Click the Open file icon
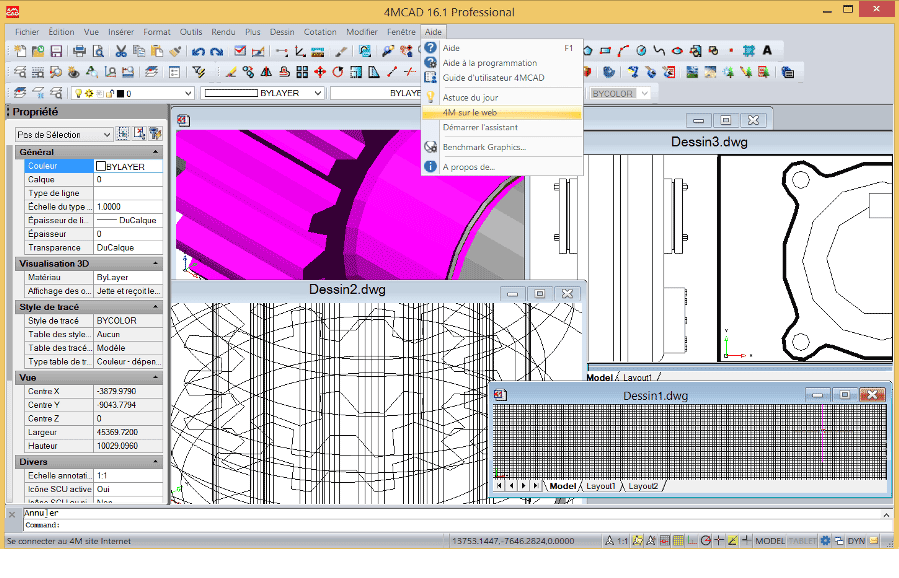This screenshot has height=578, width=899. click(x=38, y=51)
